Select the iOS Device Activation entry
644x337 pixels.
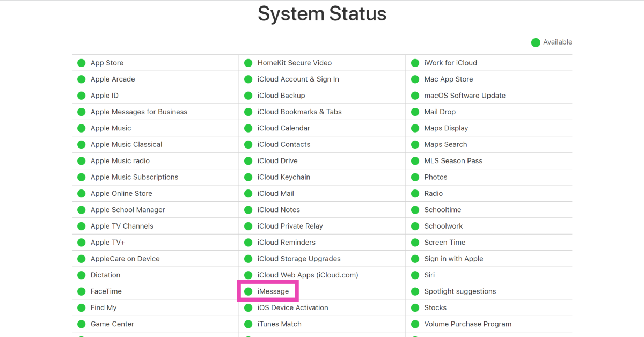[x=293, y=307]
